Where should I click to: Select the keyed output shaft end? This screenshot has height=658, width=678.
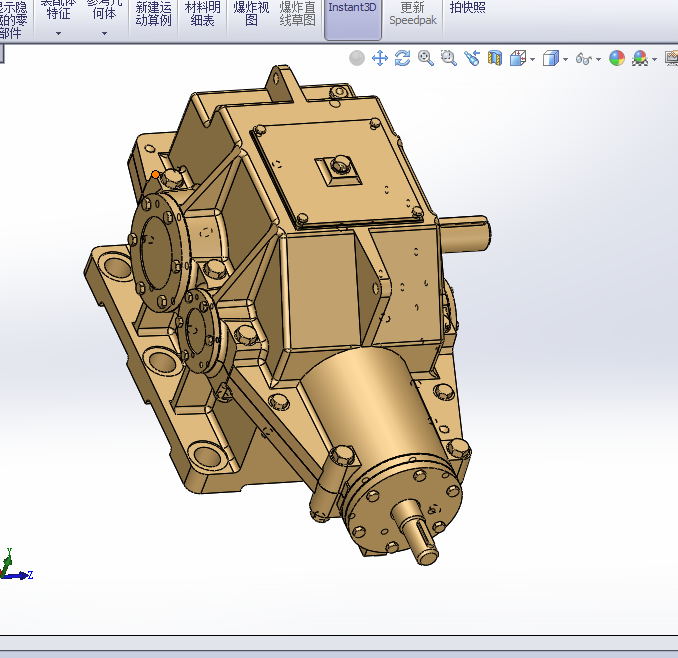coord(416,532)
